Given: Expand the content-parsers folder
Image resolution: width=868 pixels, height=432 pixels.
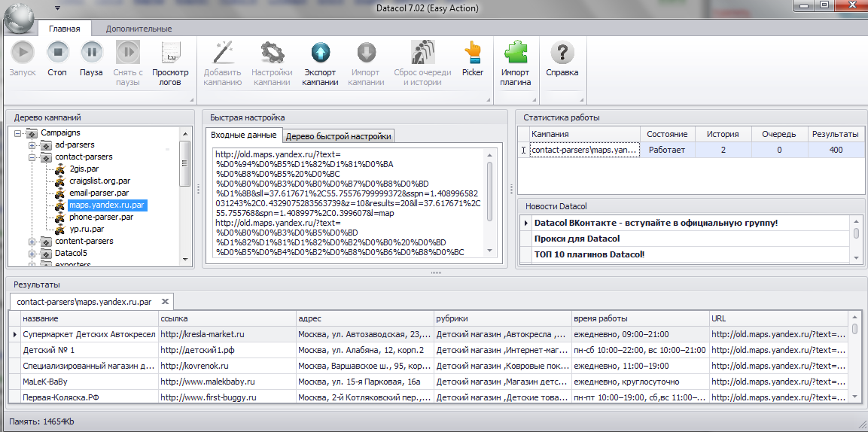Looking at the screenshot, I should 32,241.
